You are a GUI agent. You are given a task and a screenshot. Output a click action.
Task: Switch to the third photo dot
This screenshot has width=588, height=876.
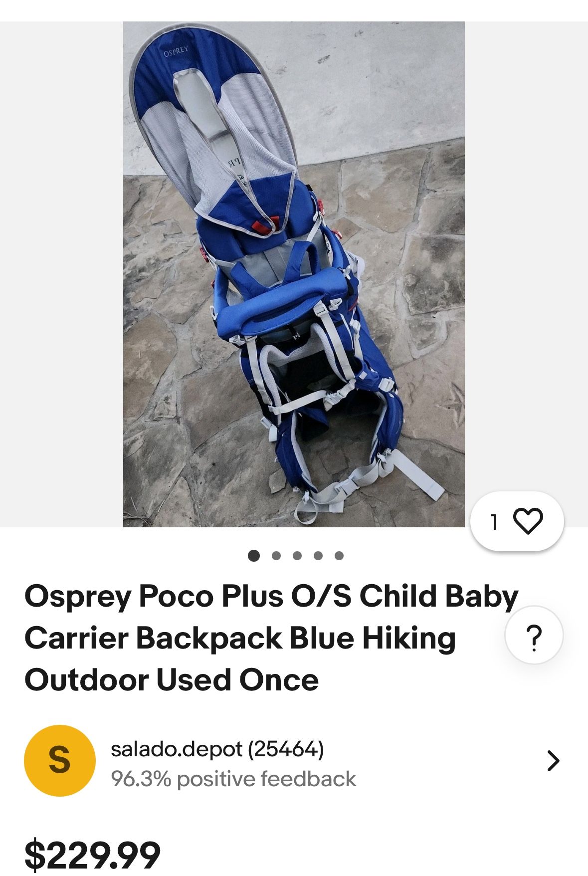297,556
